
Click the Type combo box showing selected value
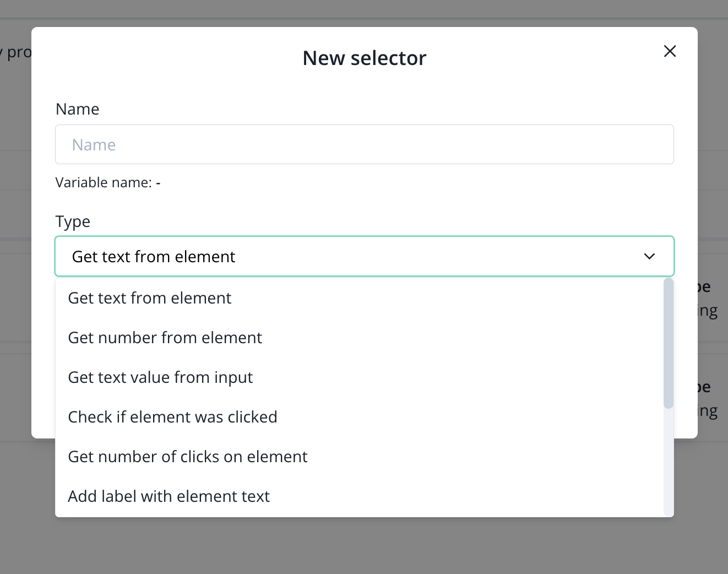pos(352,256)
